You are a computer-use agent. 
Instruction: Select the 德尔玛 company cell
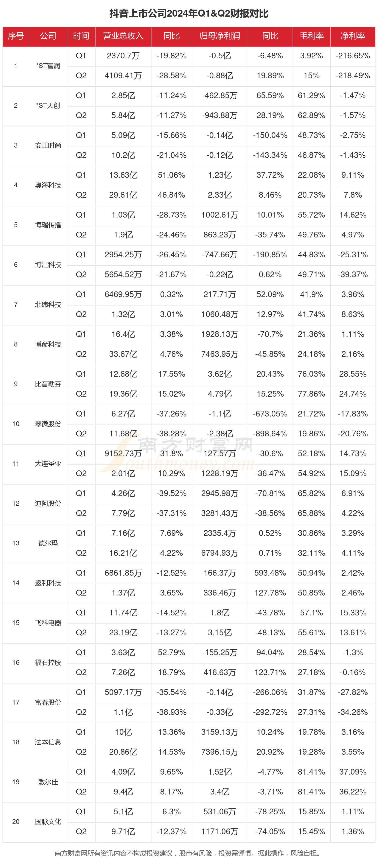(48, 543)
